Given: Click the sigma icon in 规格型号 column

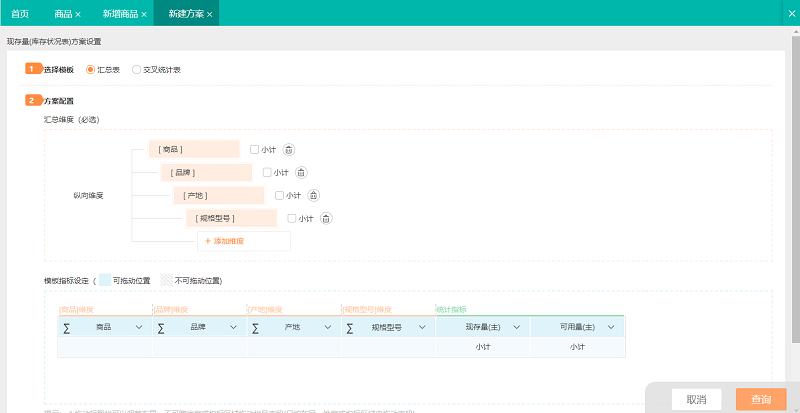Looking at the screenshot, I should (349, 327).
